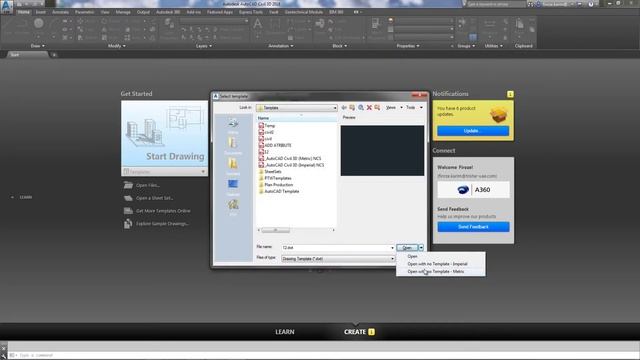Switch to the CREATE page at bottom

(355, 332)
